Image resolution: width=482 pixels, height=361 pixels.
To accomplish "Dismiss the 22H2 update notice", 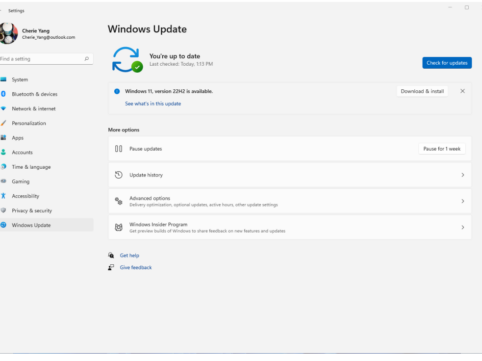I will 462,91.
